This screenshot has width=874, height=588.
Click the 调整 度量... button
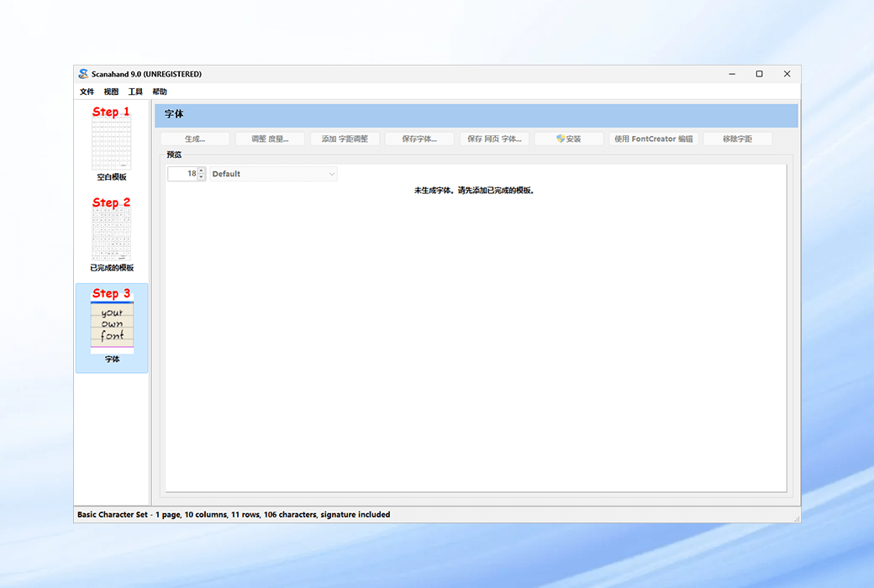point(270,139)
